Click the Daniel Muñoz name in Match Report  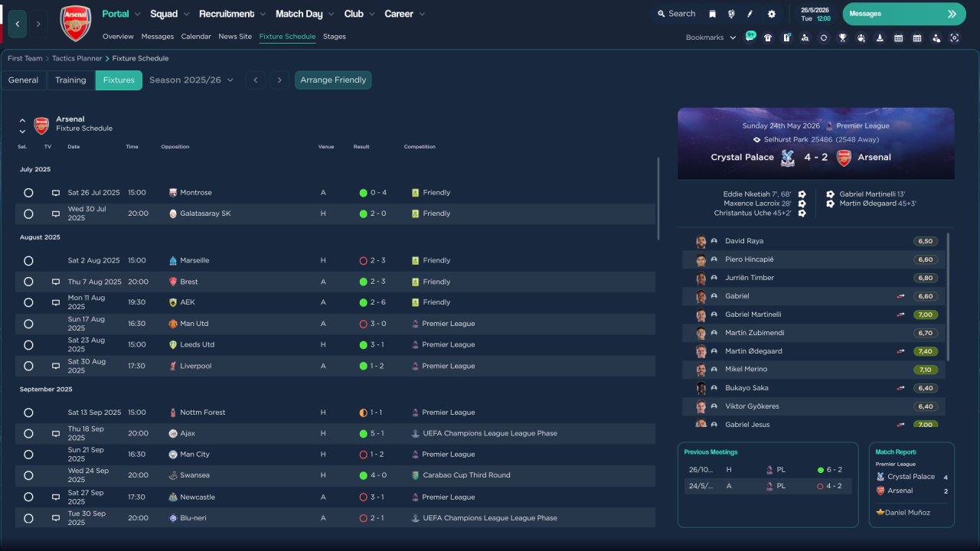907,513
